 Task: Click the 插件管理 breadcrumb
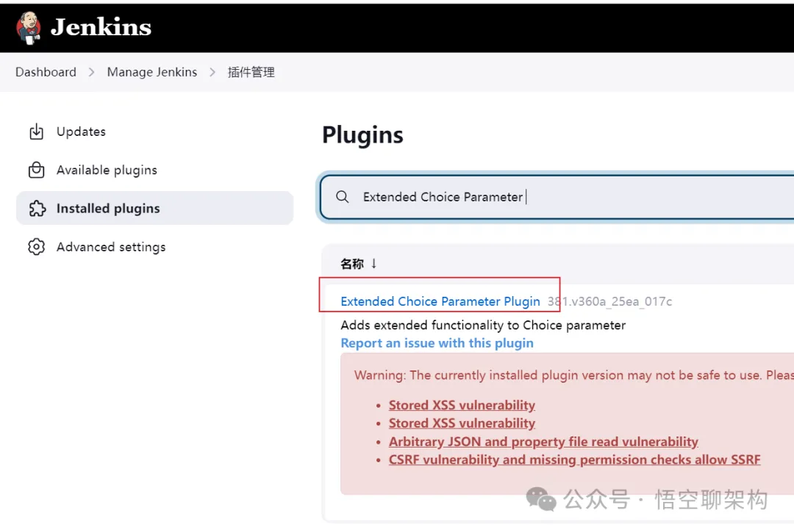pyautogui.click(x=251, y=72)
